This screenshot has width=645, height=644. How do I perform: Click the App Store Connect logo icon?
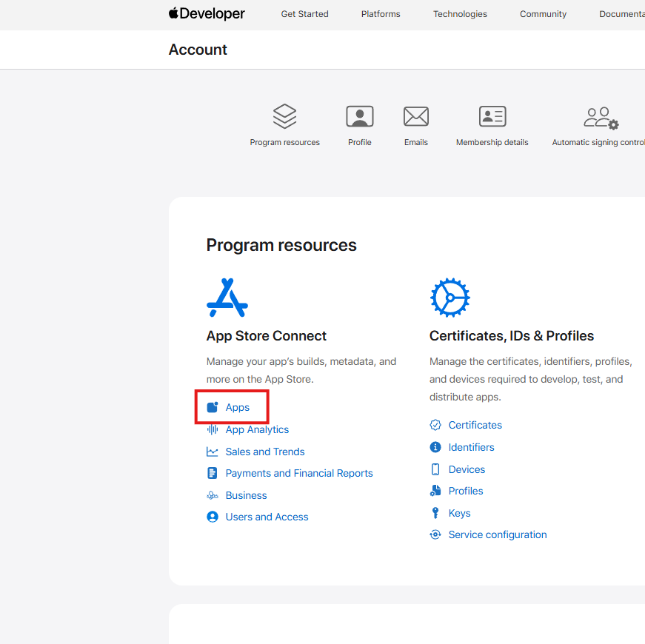pyautogui.click(x=227, y=298)
